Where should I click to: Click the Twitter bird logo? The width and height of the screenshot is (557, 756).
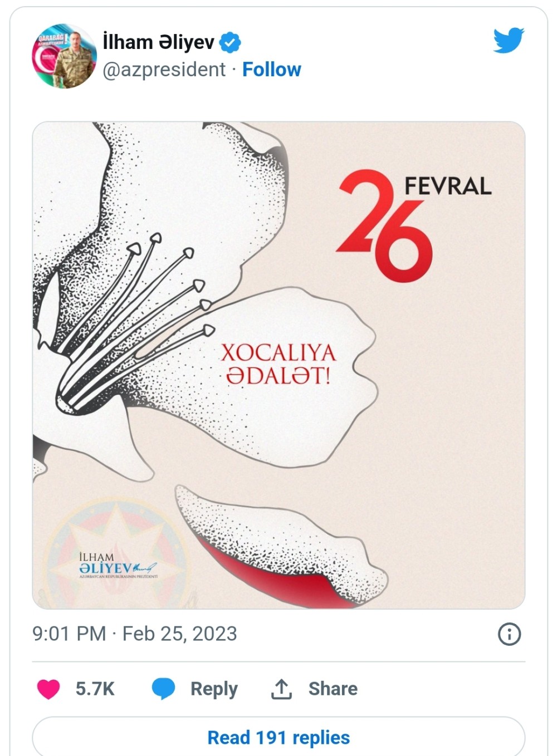click(x=509, y=40)
